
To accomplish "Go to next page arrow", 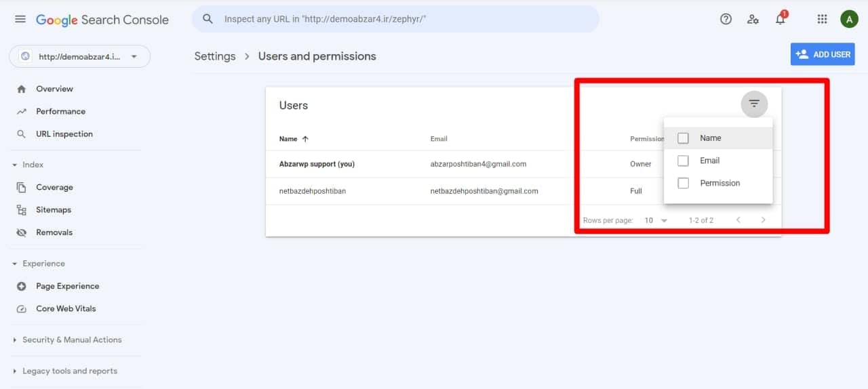I will [763, 220].
